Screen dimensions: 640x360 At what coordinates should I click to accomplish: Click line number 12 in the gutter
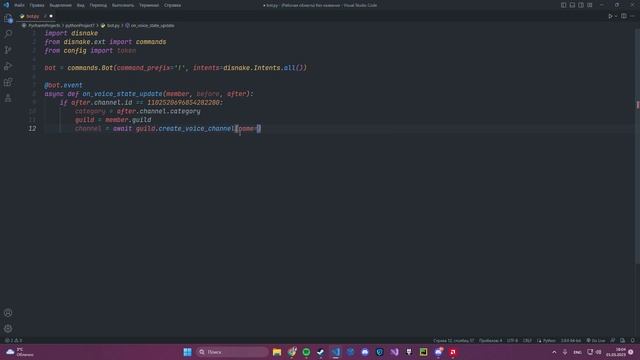click(x=32, y=129)
